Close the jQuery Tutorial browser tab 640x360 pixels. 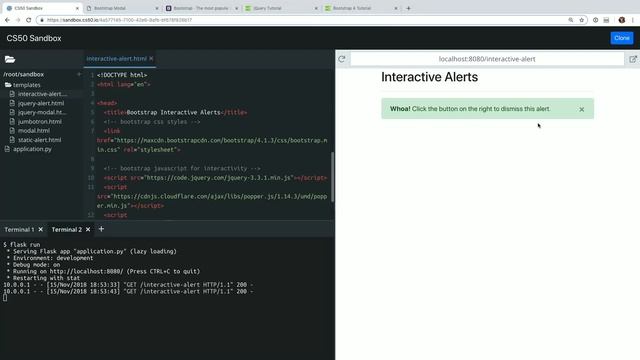pyautogui.click(x=316, y=8)
